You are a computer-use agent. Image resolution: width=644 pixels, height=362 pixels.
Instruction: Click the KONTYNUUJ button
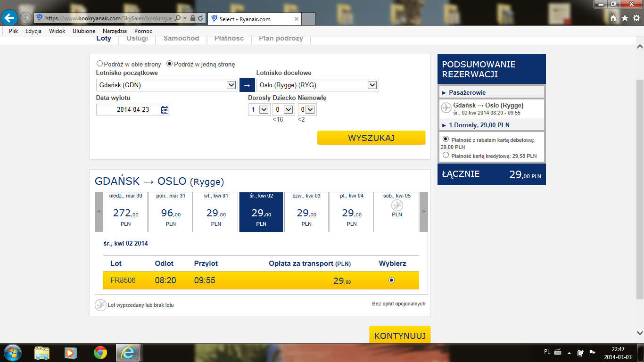click(400, 334)
